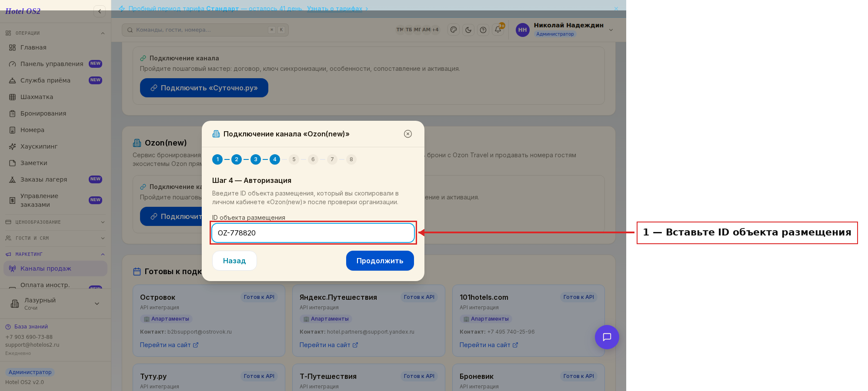Click the Туту.ру card title
The height and width of the screenshot is (391, 868).
pyautogui.click(x=153, y=376)
